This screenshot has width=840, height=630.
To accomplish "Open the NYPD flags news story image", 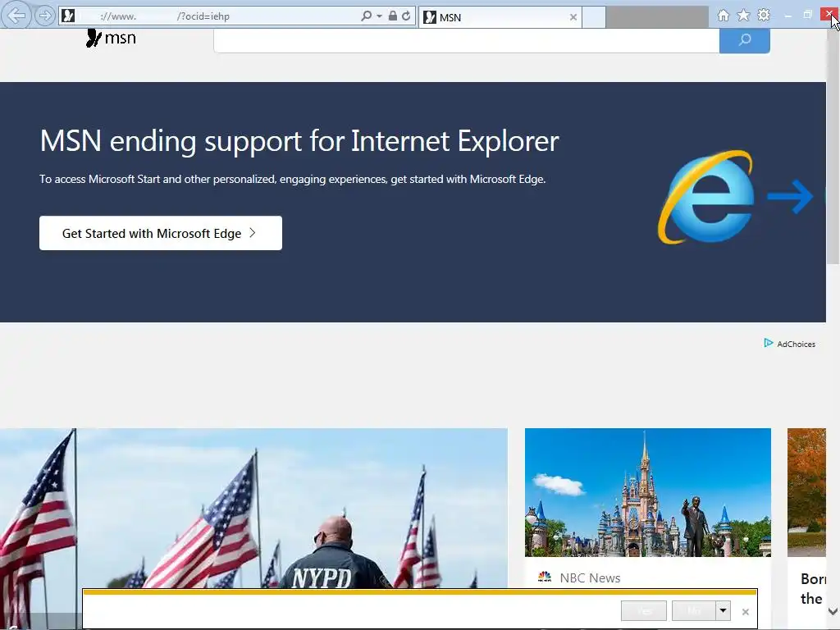I will click(x=253, y=508).
